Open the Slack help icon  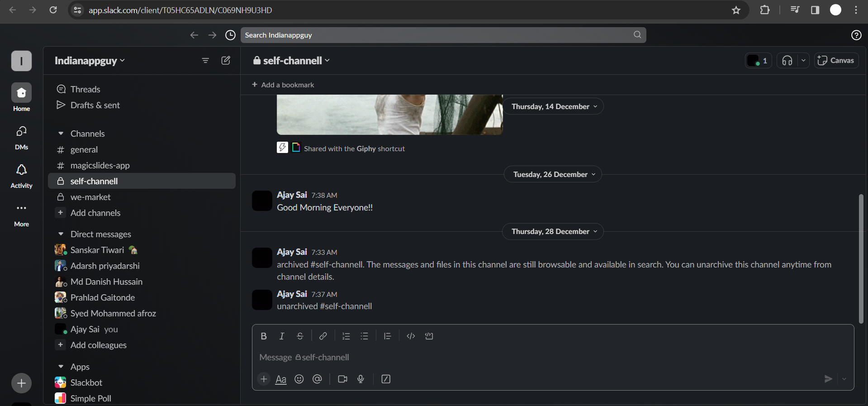(856, 35)
